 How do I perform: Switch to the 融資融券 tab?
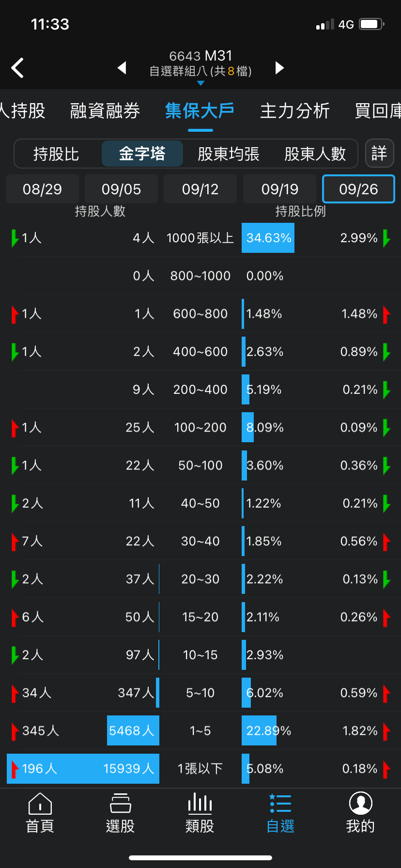point(105,111)
